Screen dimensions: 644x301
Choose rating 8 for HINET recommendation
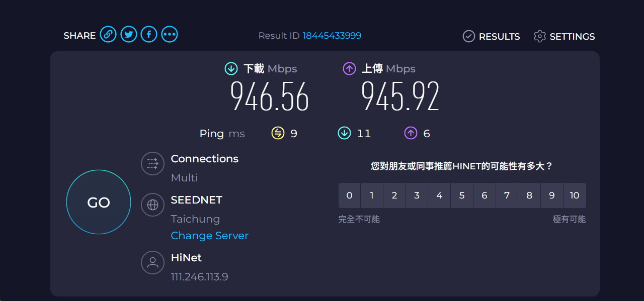pyautogui.click(x=529, y=195)
